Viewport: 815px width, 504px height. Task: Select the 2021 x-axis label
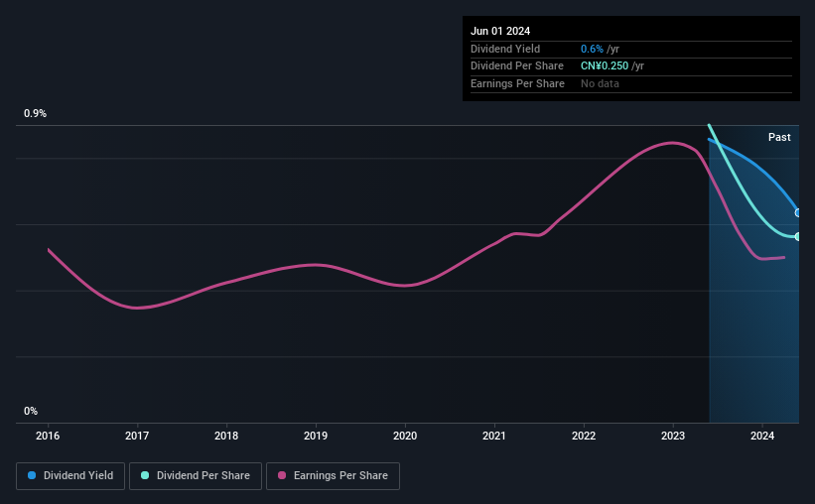(x=494, y=436)
